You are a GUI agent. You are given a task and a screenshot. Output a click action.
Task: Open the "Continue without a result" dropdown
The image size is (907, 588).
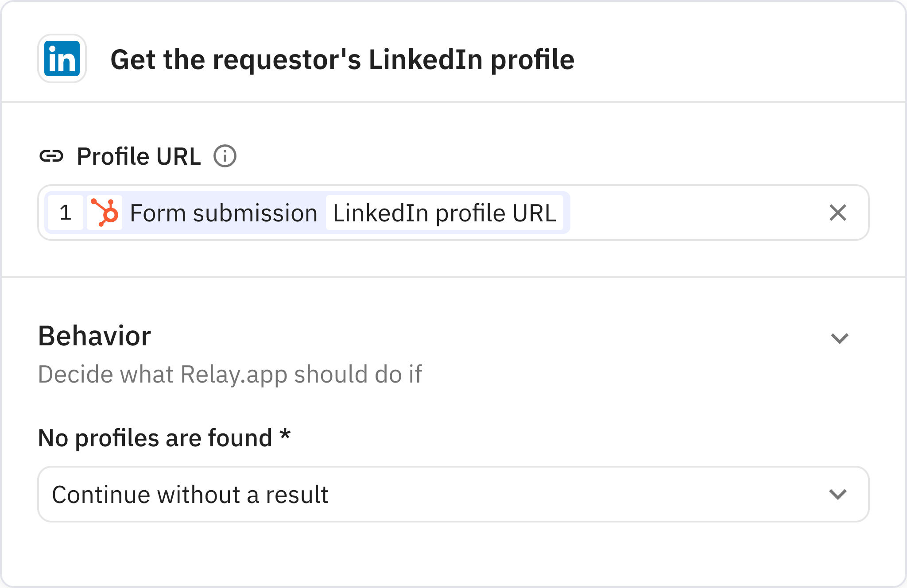[x=837, y=494]
